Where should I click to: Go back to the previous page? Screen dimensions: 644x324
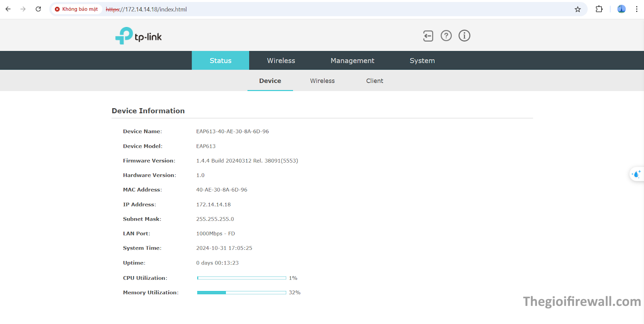click(x=8, y=9)
